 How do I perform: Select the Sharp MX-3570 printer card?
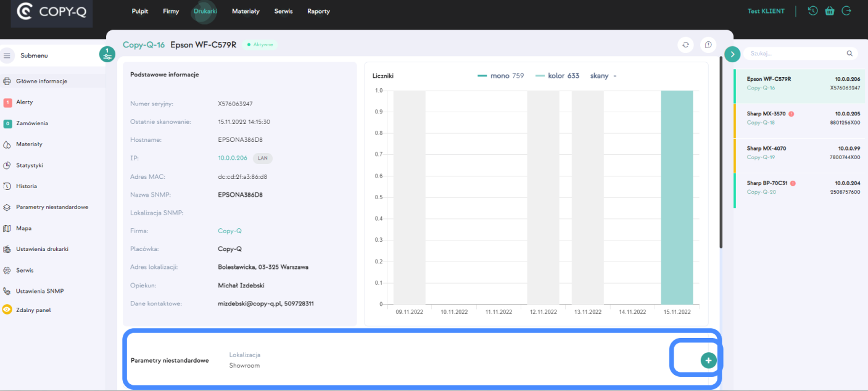[800, 120]
